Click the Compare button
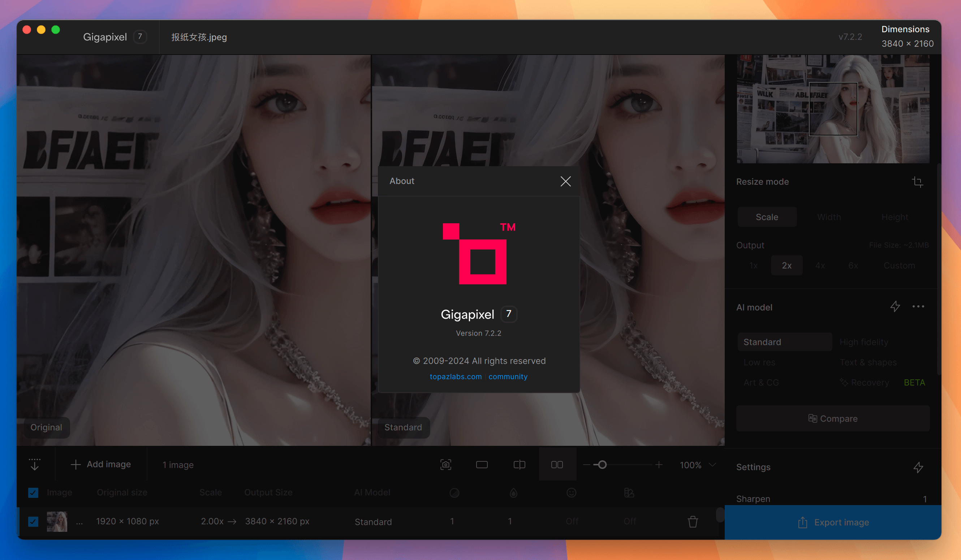 click(833, 418)
